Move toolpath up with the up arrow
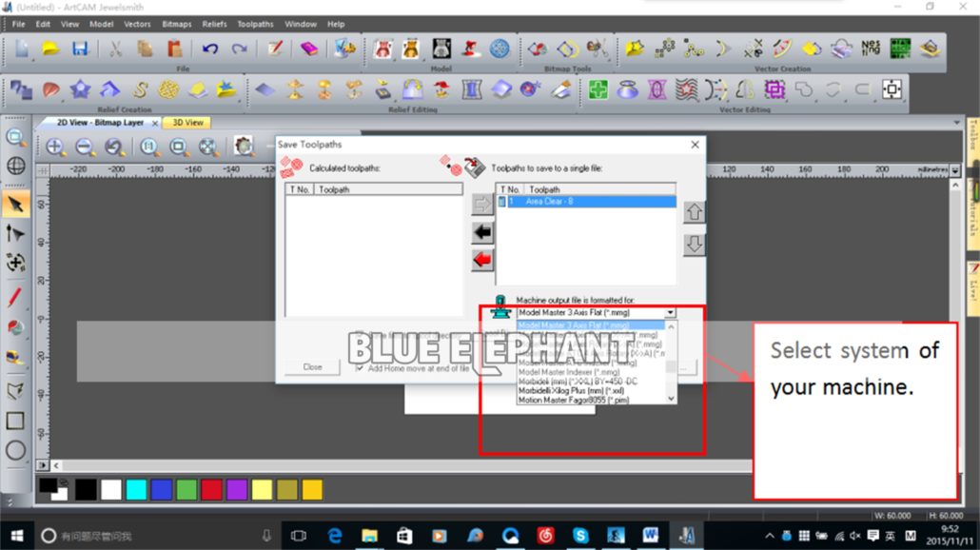 pyautogui.click(x=694, y=212)
